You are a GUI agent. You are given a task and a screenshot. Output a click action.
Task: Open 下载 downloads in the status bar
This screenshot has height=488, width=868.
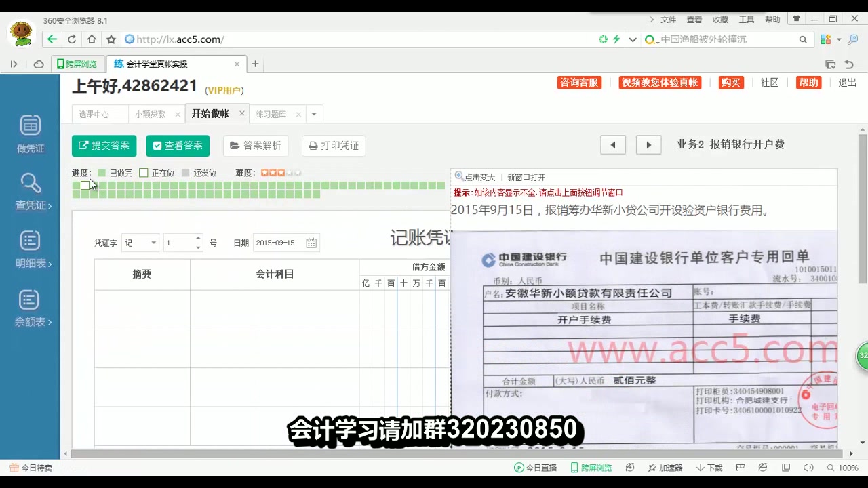[709, 468]
